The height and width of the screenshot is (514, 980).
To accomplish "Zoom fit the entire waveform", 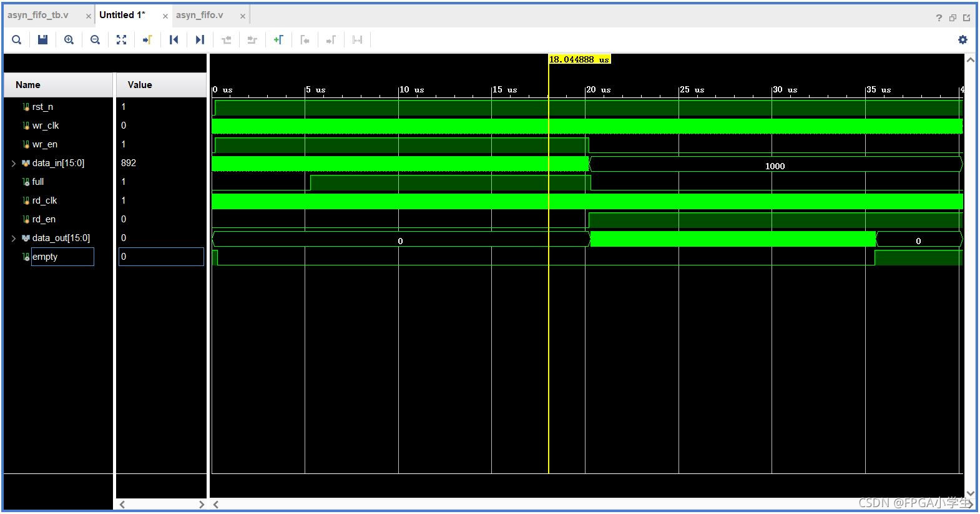I will tap(121, 40).
